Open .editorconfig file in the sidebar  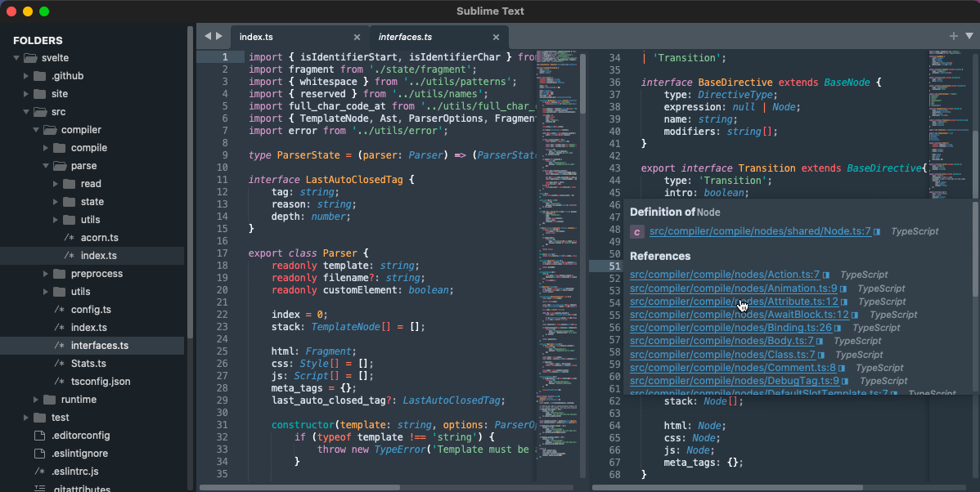(81, 435)
